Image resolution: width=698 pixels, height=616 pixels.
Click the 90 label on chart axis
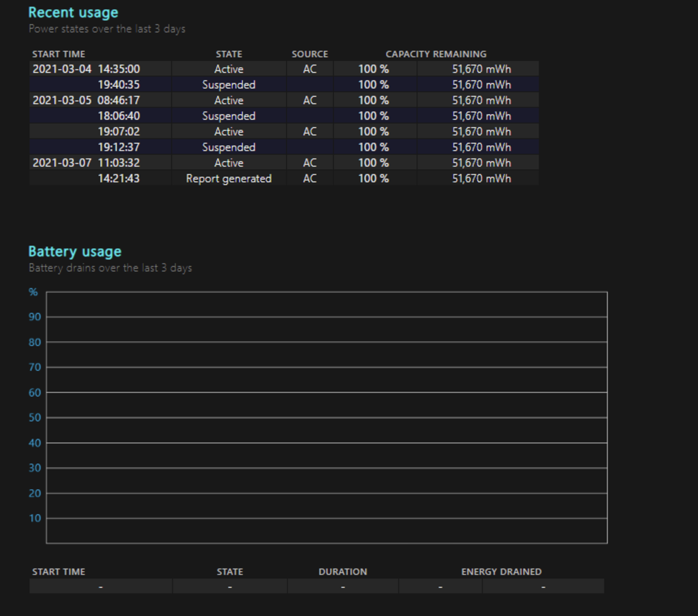pyautogui.click(x=35, y=317)
